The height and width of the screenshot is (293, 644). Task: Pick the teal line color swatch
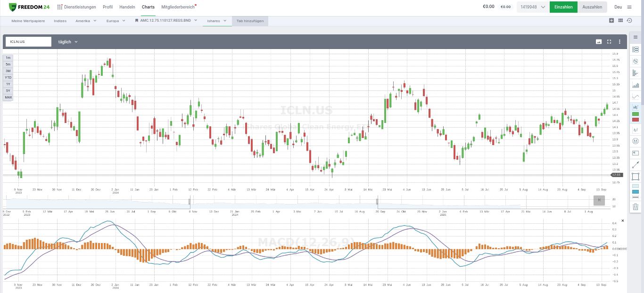tap(635, 192)
